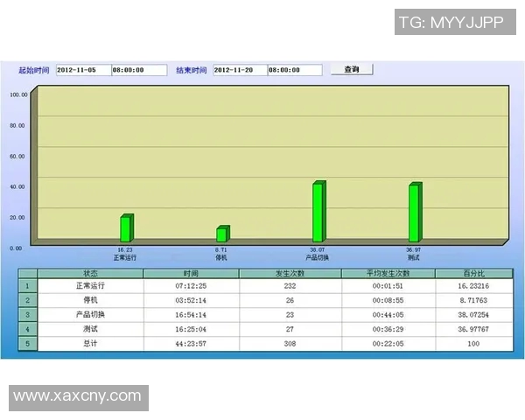The image size is (525, 420).
Task: Click the start time field after 起始时间 date
Action: click(138, 70)
